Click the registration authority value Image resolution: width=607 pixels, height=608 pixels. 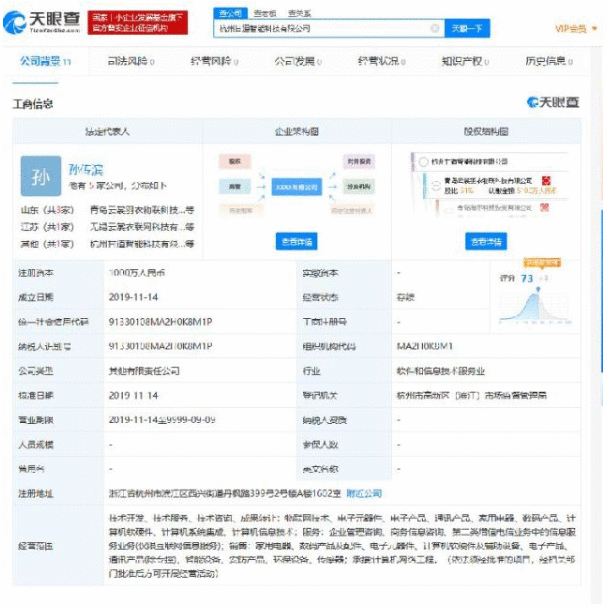coord(471,396)
